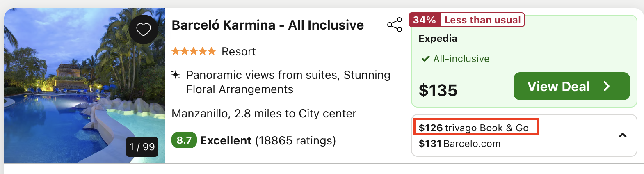644x174 pixels.
Task: Click the 8.7 rating badge
Action: 184,140
